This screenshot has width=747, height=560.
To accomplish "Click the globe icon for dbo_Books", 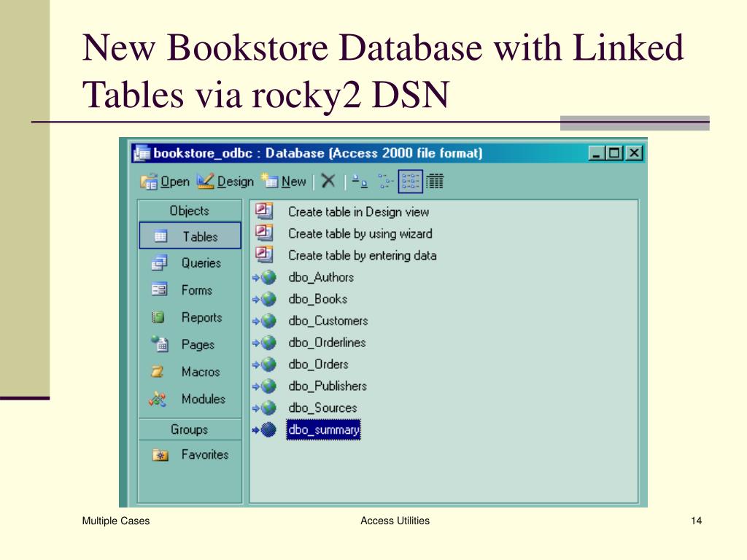I will 268,299.
